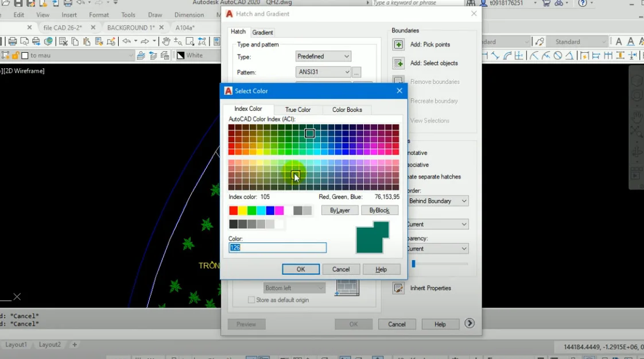Select the Index Color tab
The image size is (644, 359).
[x=248, y=109]
